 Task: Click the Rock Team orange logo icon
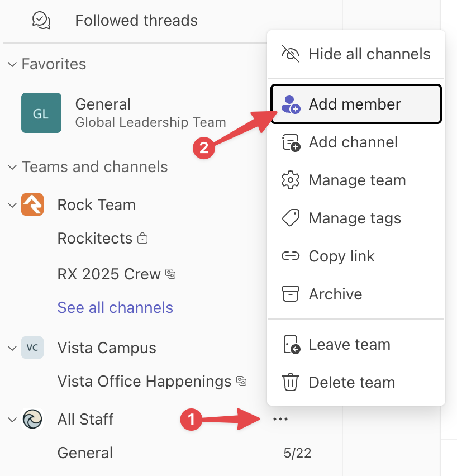coord(32,204)
